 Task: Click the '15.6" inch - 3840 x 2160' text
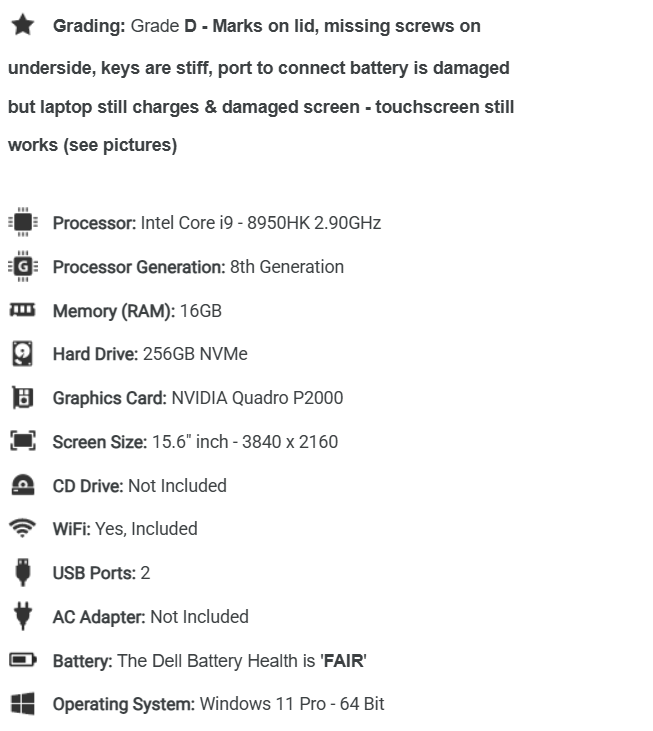(x=245, y=441)
